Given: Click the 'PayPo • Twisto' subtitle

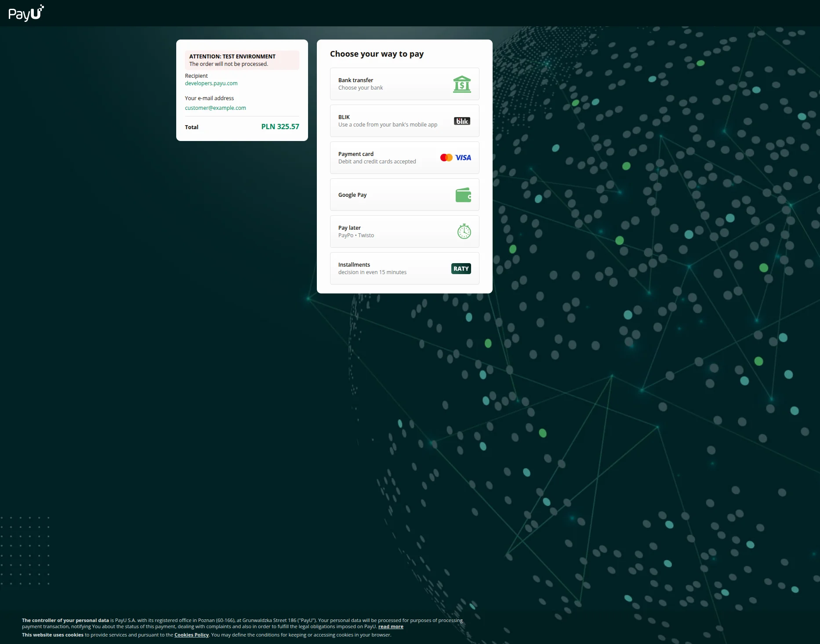Looking at the screenshot, I should (356, 235).
